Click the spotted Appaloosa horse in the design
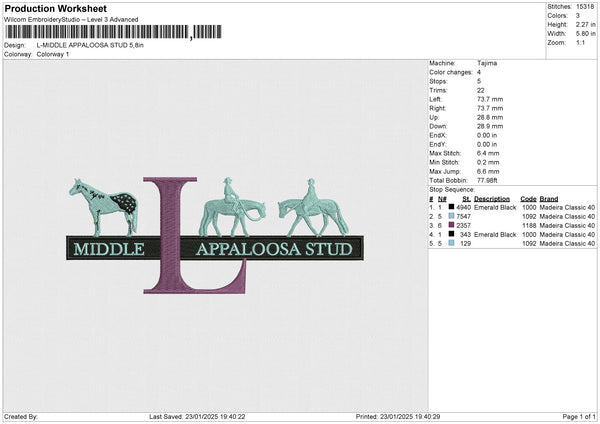 pyautogui.click(x=104, y=207)
